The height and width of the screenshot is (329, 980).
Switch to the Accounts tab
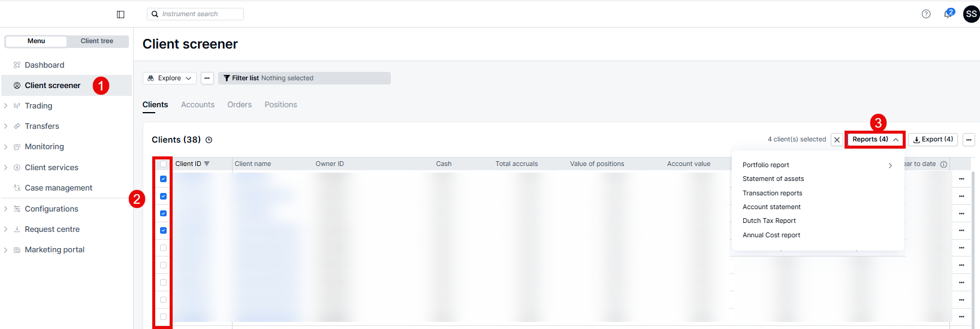(x=198, y=105)
